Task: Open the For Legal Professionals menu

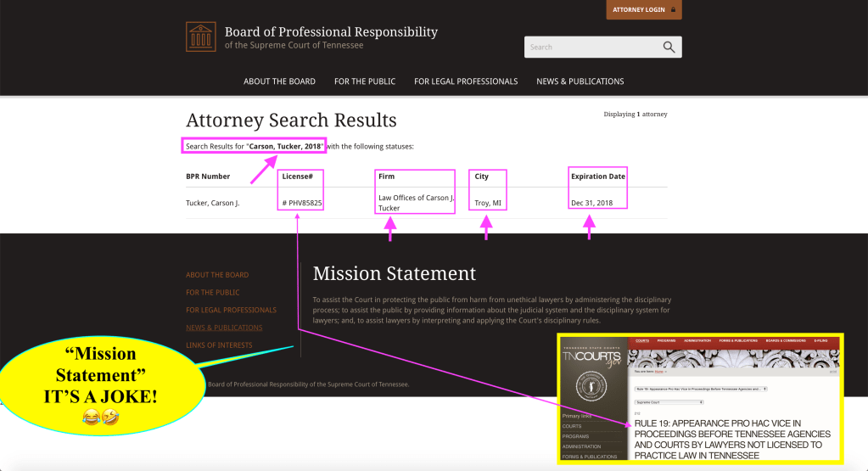Action: (466, 81)
